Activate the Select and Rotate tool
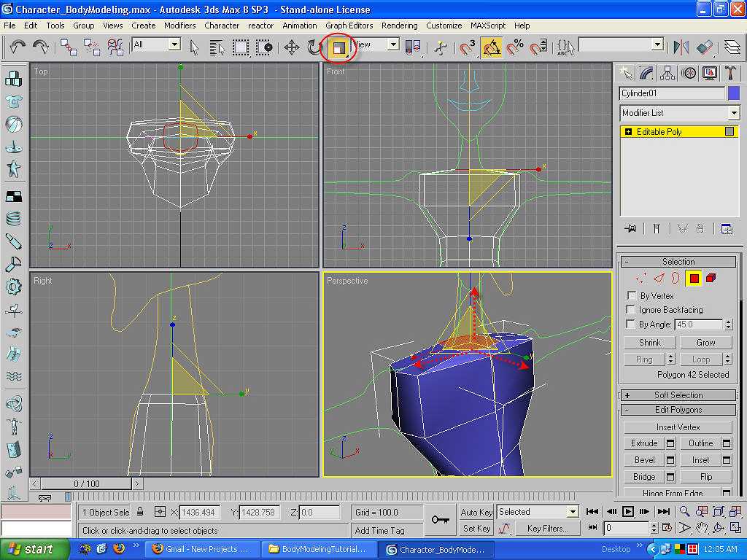The width and height of the screenshot is (747, 560). [x=314, y=47]
